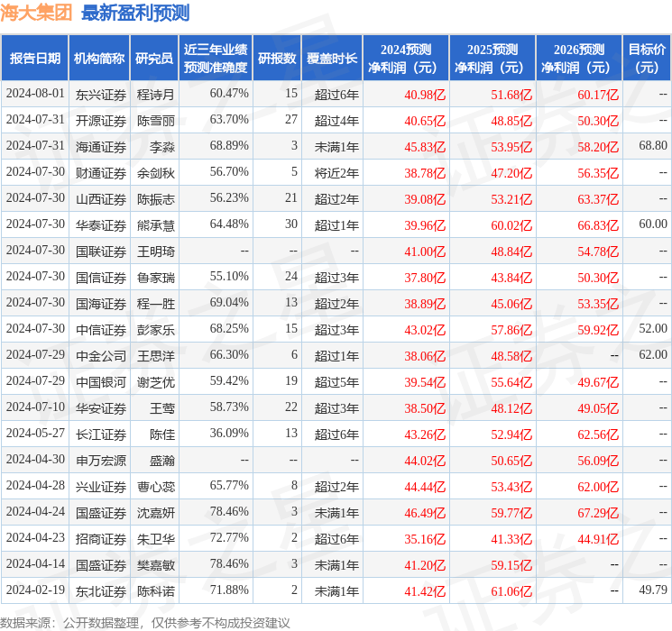Click analyst name 陈科诺
The image size is (672, 631).
coord(156,591)
